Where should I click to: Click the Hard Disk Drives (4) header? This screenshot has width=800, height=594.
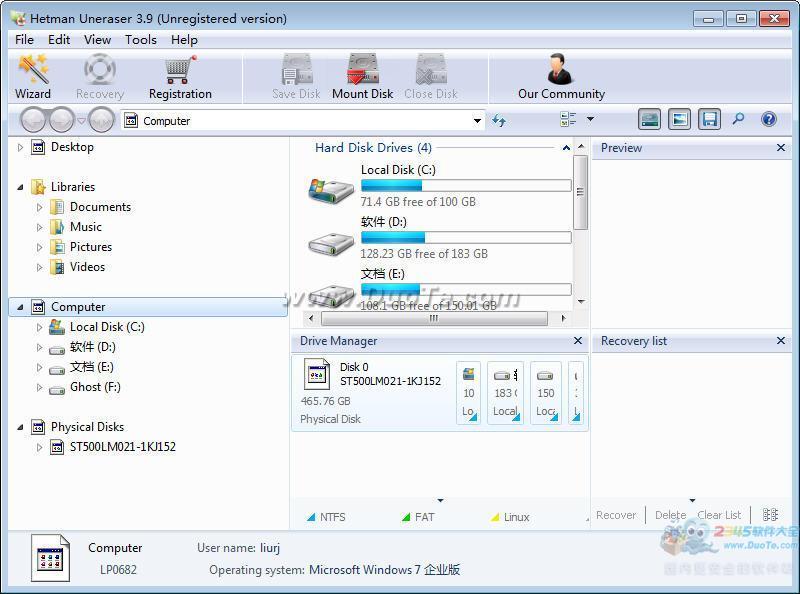pos(373,148)
